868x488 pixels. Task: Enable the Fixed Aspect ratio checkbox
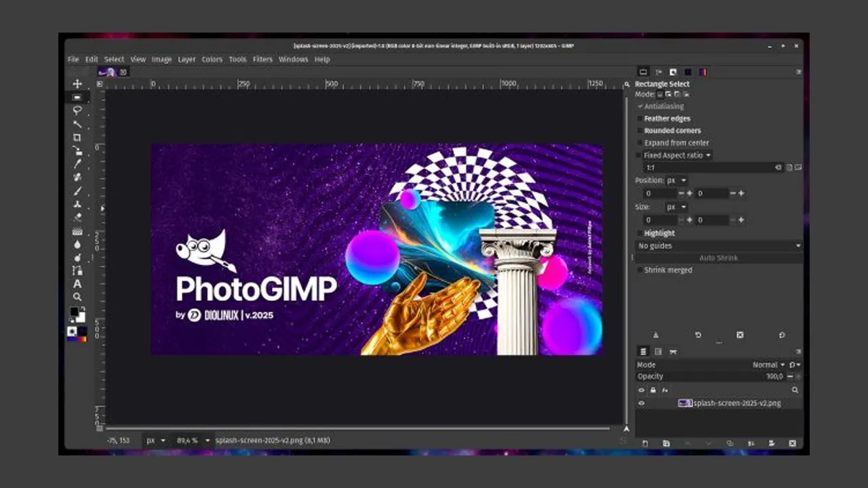[639, 155]
